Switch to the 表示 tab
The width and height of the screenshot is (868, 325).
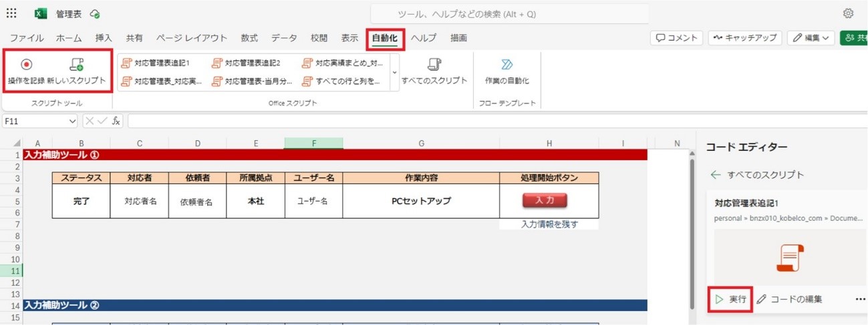(x=349, y=38)
